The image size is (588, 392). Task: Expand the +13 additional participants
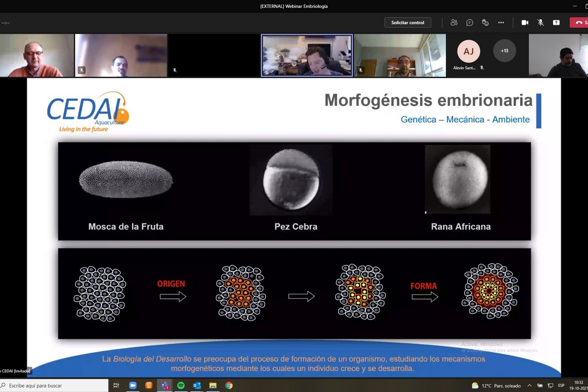tap(504, 51)
